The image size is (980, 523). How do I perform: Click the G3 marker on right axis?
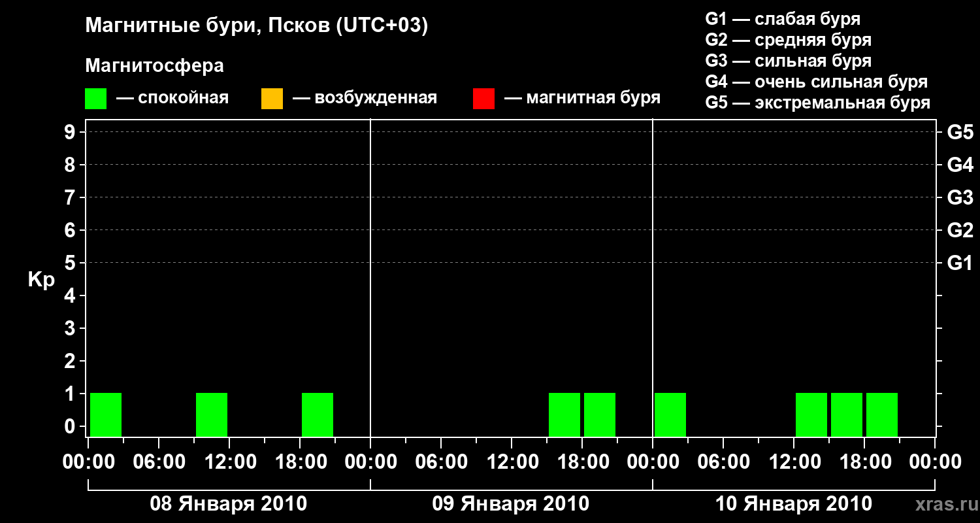(x=960, y=197)
